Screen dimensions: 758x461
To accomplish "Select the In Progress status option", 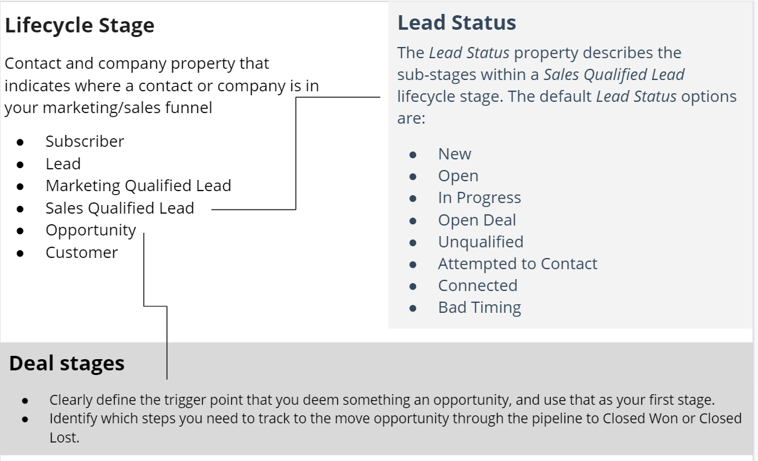I will [x=480, y=198].
